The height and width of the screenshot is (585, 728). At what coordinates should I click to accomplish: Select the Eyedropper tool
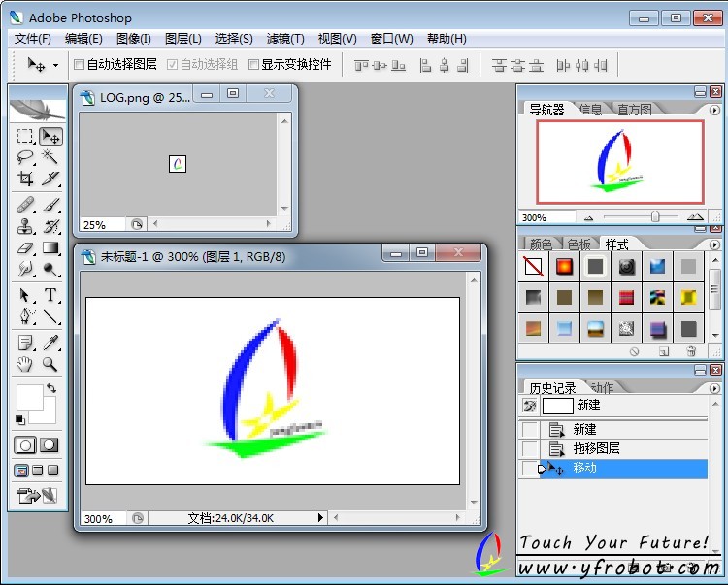pos(50,341)
